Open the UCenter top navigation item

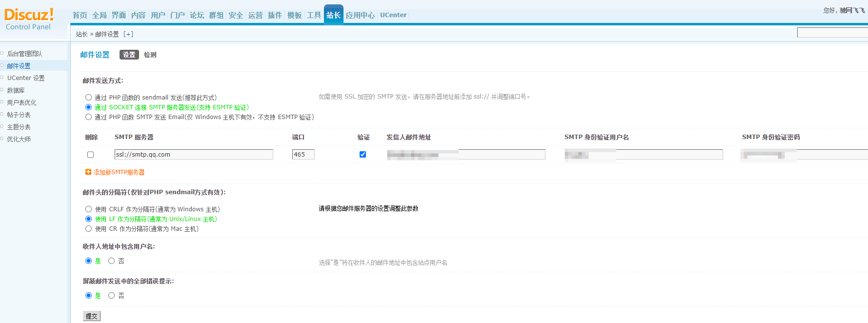pos(393,15)
